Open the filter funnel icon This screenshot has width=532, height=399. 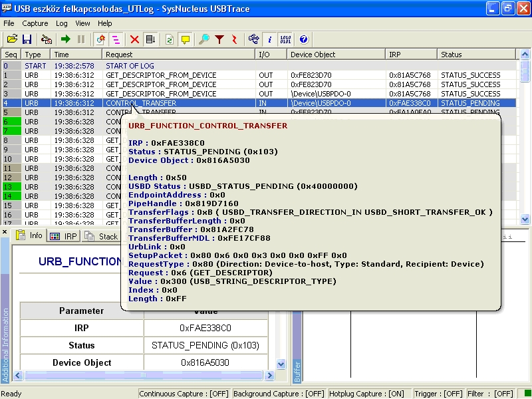219,39
